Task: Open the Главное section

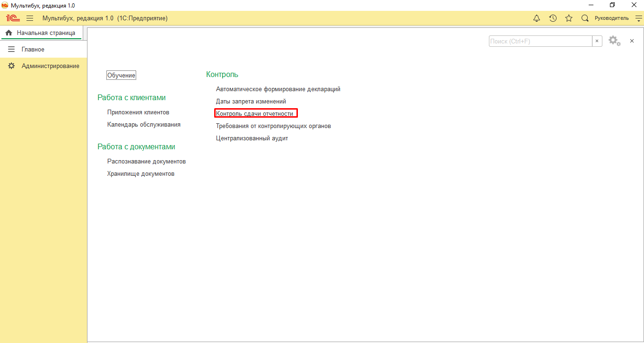Action: [x=44, y=49]
